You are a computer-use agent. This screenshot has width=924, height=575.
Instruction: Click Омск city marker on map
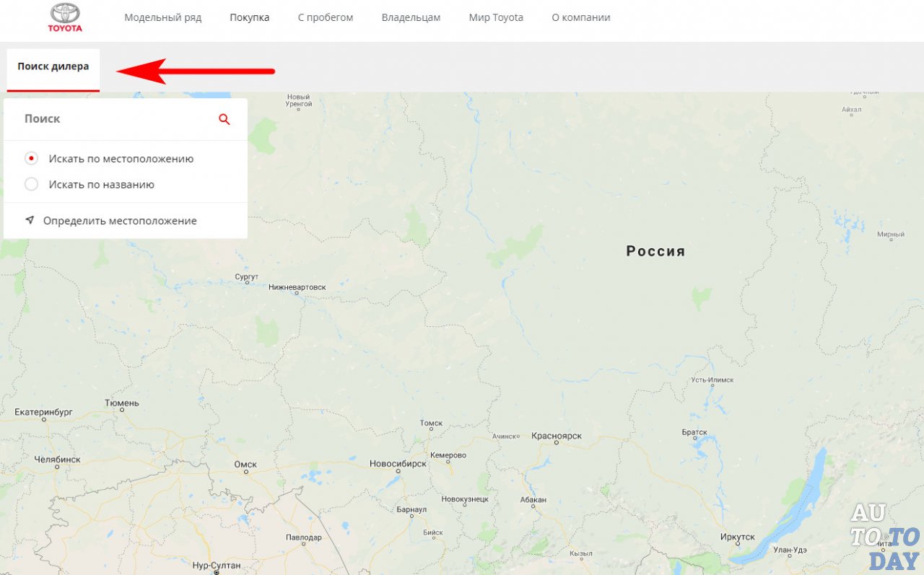pyautogui.click(x=245, y=472)
